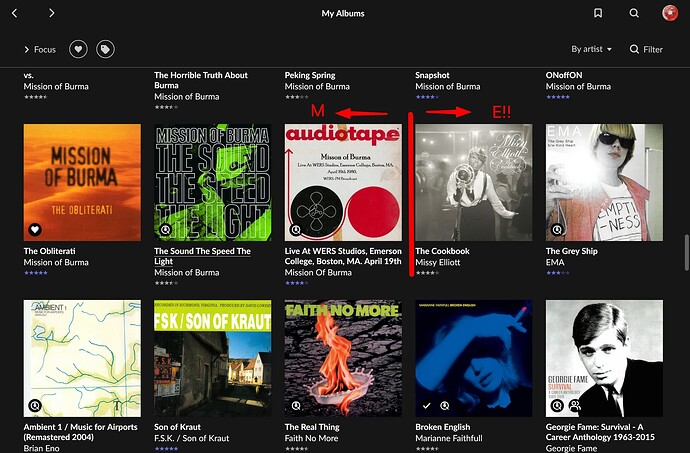Open the audiotape Live At WERS cover
The height and width of the screenshot is (453, 690).
click(x=343, y=182)
